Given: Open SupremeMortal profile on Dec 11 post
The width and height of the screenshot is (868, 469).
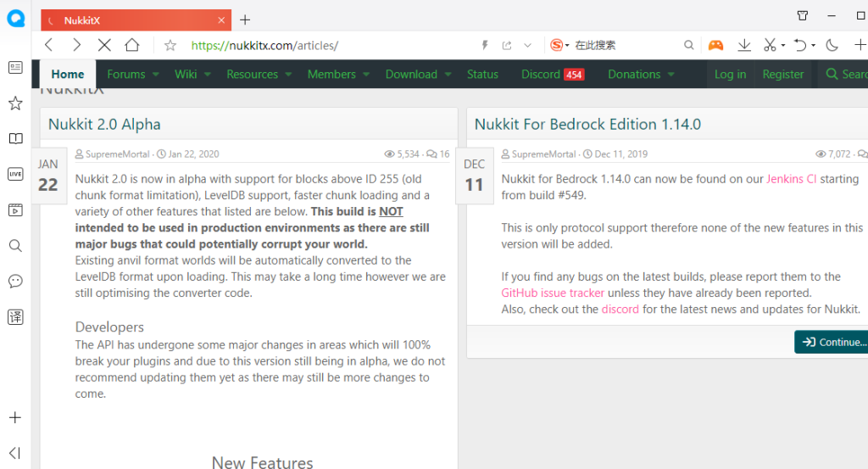Looking at the screenshot, I should click(x=543, y=154).
